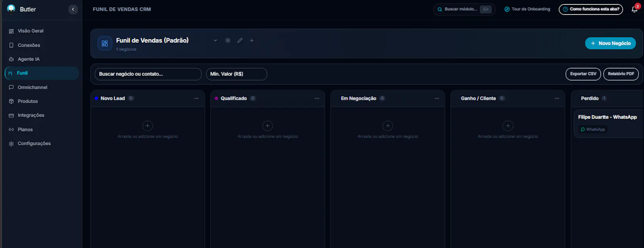Click the Perdido column title
This screenshot has height=248, width=644.
pos(590,98)
